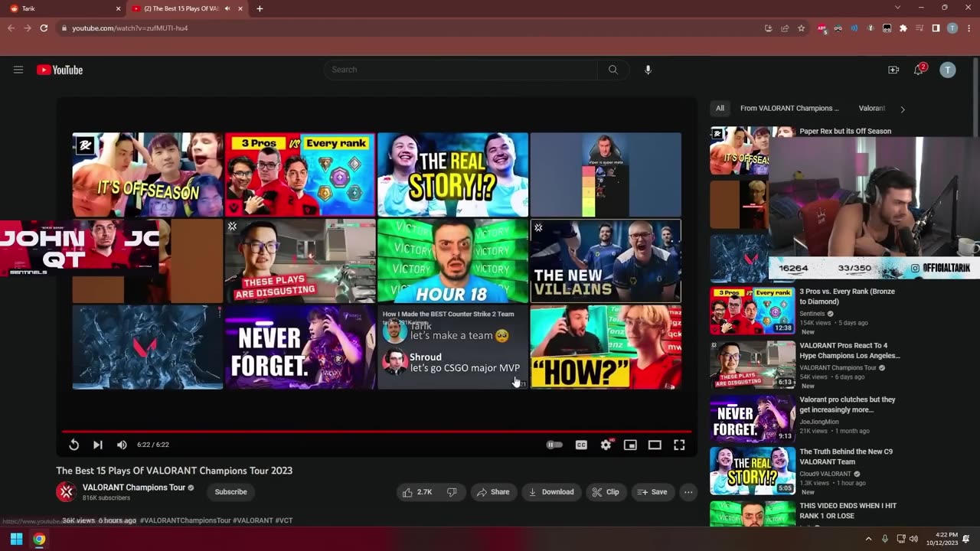Screen dimensions: 980x551
Task: Download the video
Action: [x=550, y=492]
